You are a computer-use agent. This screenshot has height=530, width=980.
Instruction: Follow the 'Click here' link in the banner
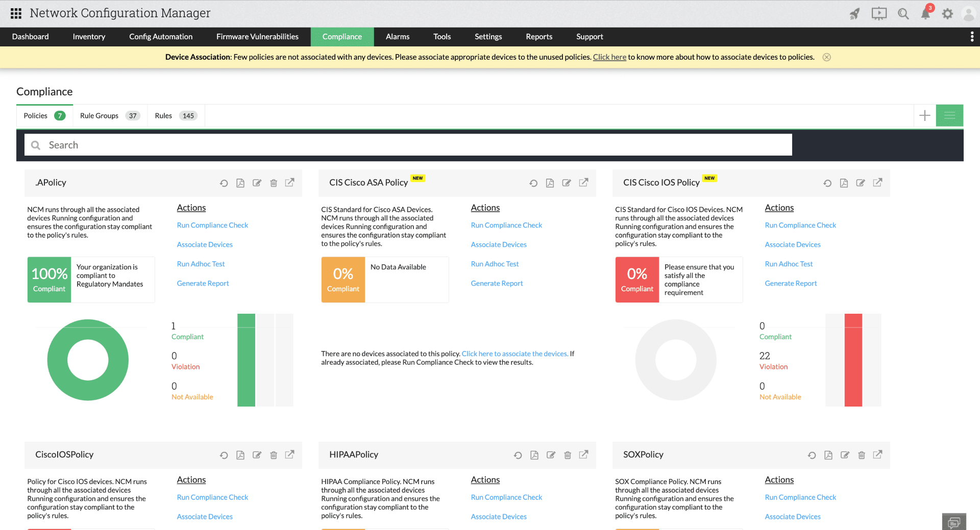[609, 57]
